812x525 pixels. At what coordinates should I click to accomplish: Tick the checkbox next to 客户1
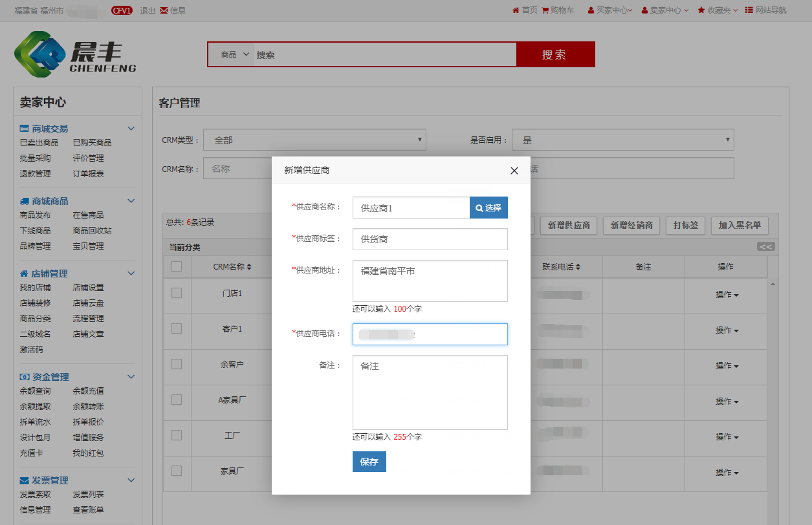tap(177, 328)
